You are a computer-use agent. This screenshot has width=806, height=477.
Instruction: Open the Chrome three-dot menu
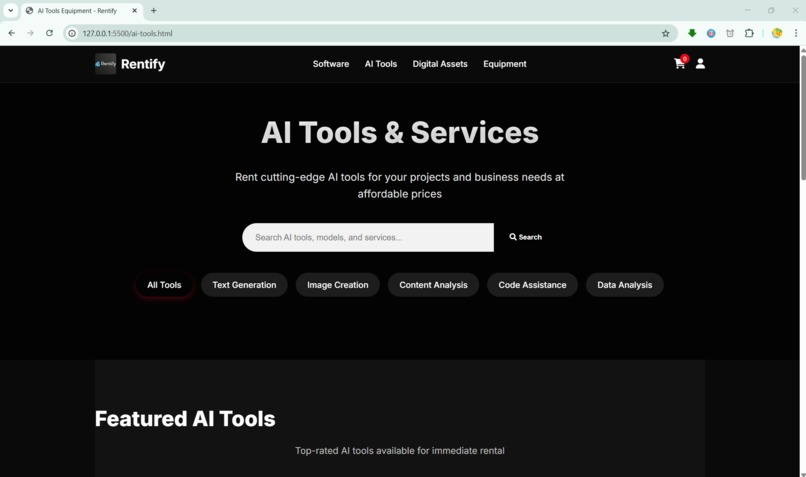(796, 33)
